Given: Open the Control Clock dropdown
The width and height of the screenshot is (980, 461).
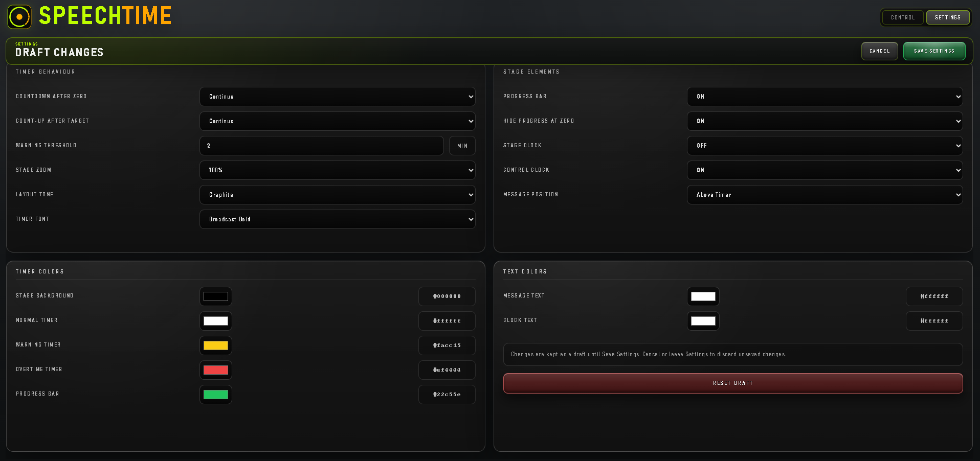Looking at the screenshot, I should click(x=825, y=170).
